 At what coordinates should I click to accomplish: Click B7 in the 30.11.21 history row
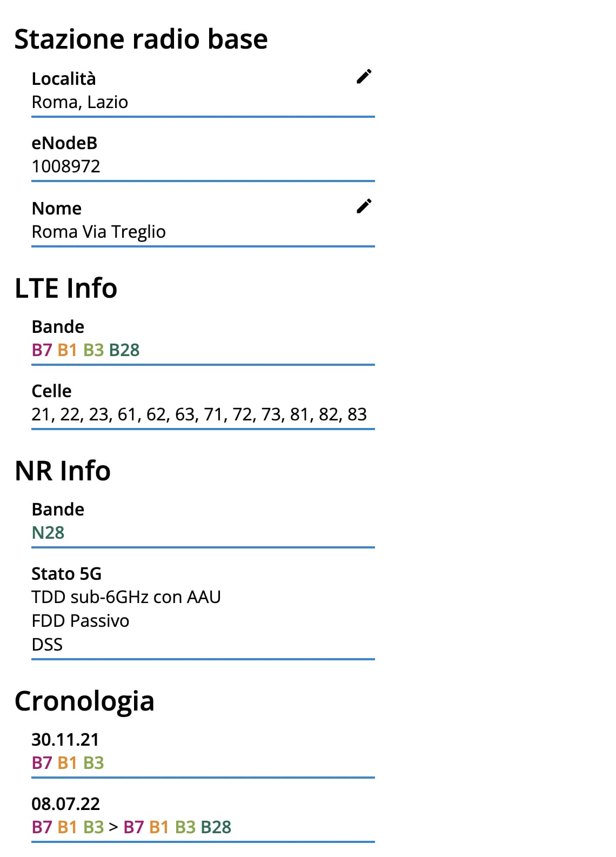tap(42, 763)
